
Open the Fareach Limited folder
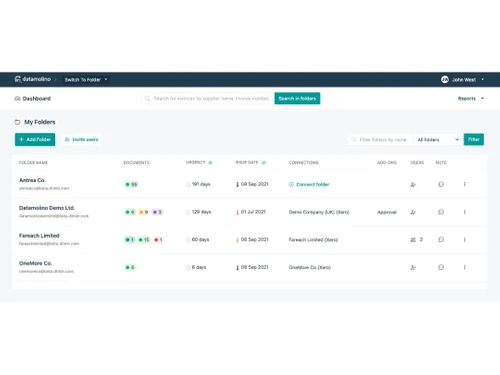39,236
